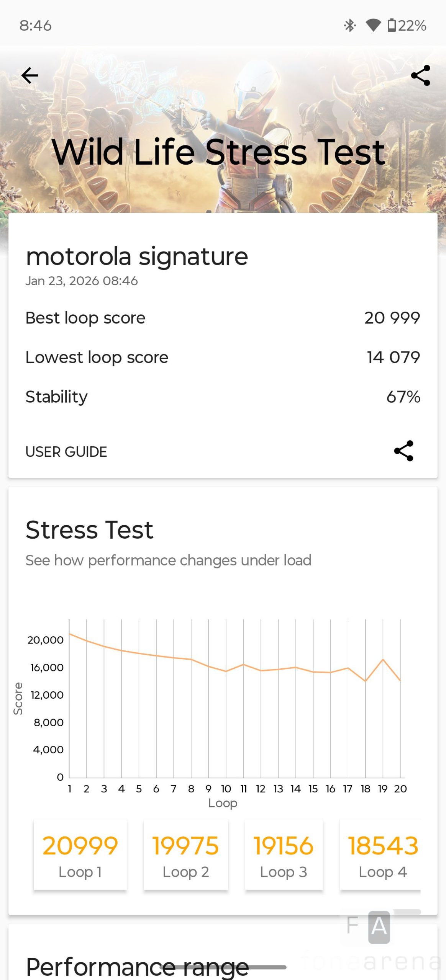Select the Loop 3 score card
This screenshot has height=980, width=446.
[x=284, y=854]
